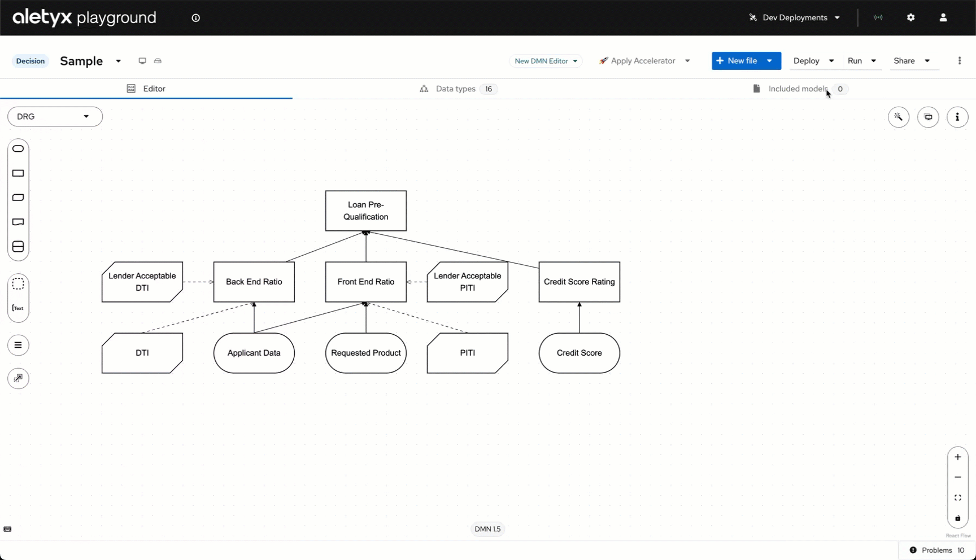
Task: Expand the New DMN Editor dropdown
Action: coord(546,61)
